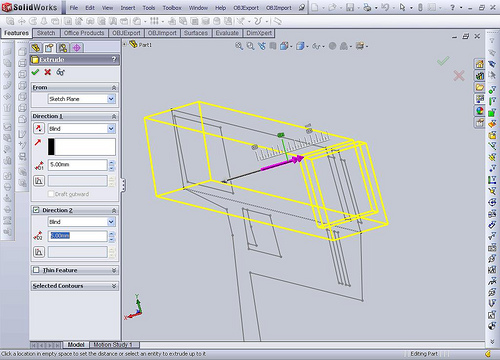500x360 pixels.
Task: Toggle Section View icon
Action: tap(273, 46)
